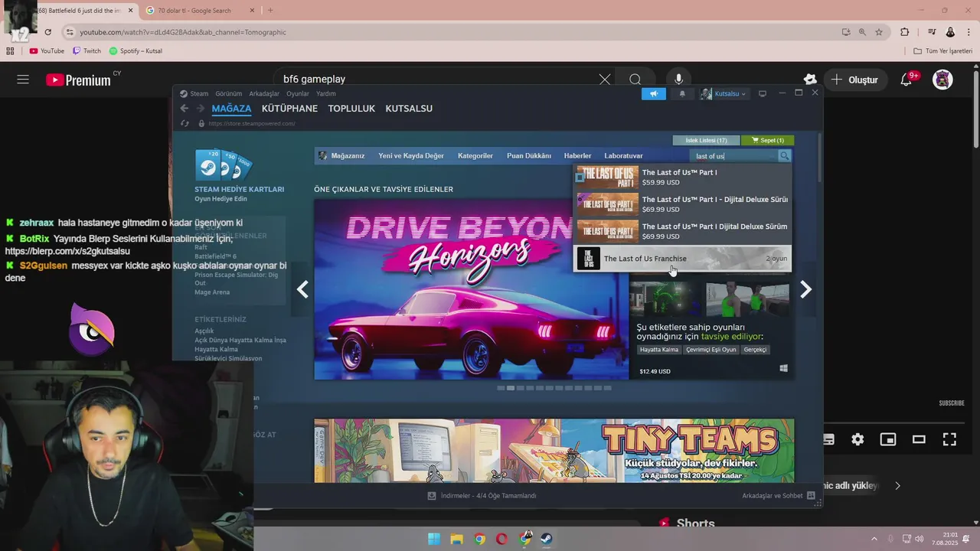Enable YouTube miniplayer mode
This screenshot has height=551, width=980.
tap(888, 439)
